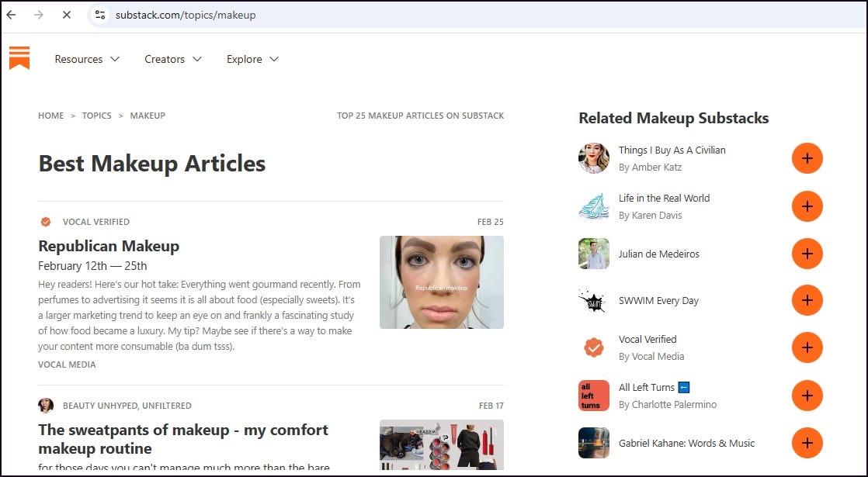Expand the Resources dropdown menu
Screen dimensions: 868x477
pyautogui.click(x=87, y=59)
